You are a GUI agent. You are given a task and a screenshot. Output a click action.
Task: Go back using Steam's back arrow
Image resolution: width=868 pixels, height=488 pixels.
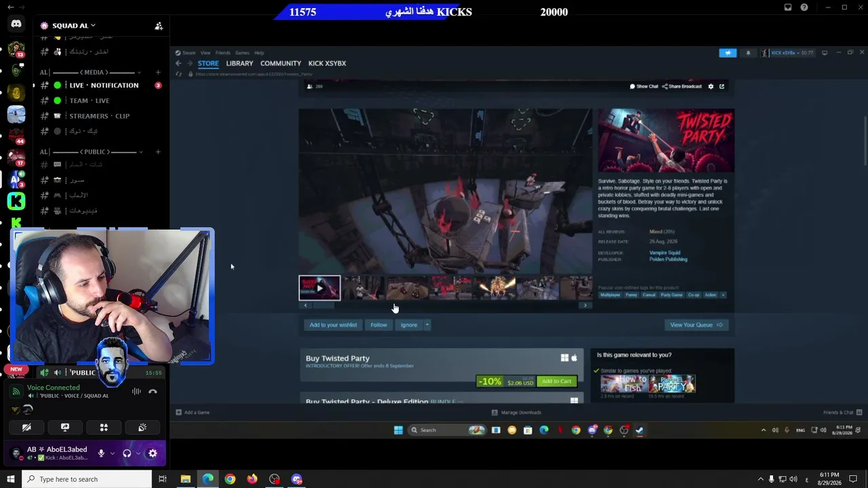[x=178, y=64]
